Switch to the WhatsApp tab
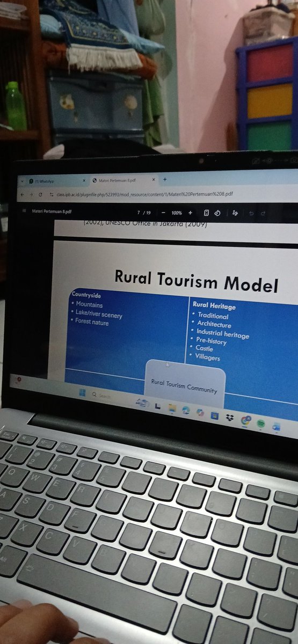298x644 pixels. pos(56,181)
